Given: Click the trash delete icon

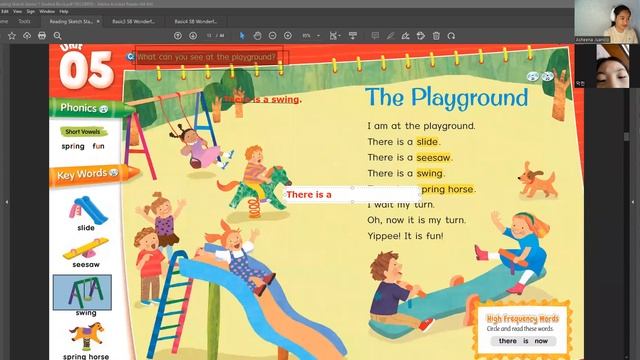Looking at the screenshot, I should (x=436, y=36).
